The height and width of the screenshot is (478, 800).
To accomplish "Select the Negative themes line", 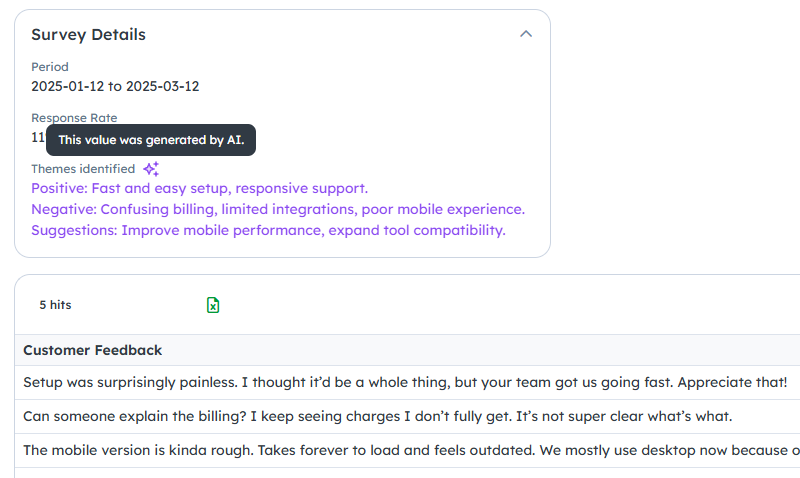I will pyautogui.click(x=278, y=209).
